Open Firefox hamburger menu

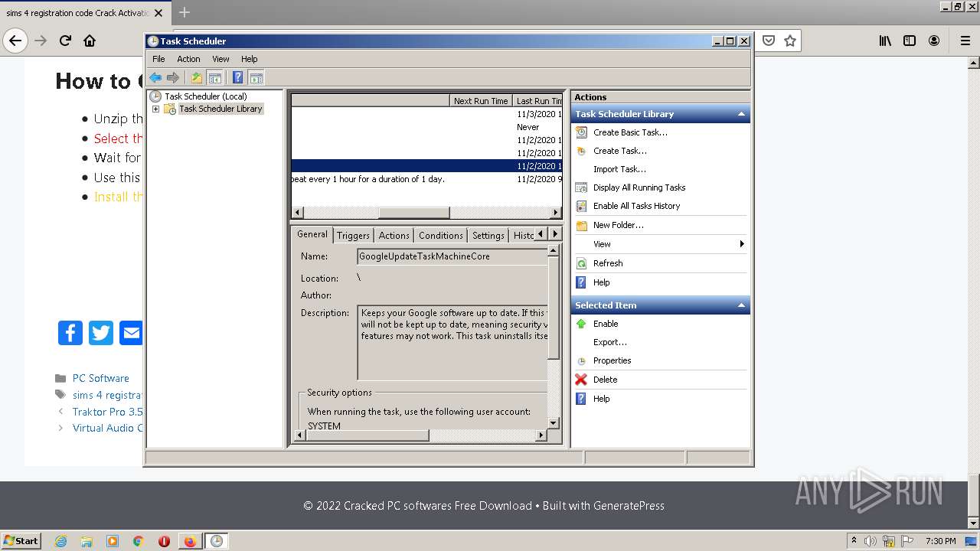point(965,41)
